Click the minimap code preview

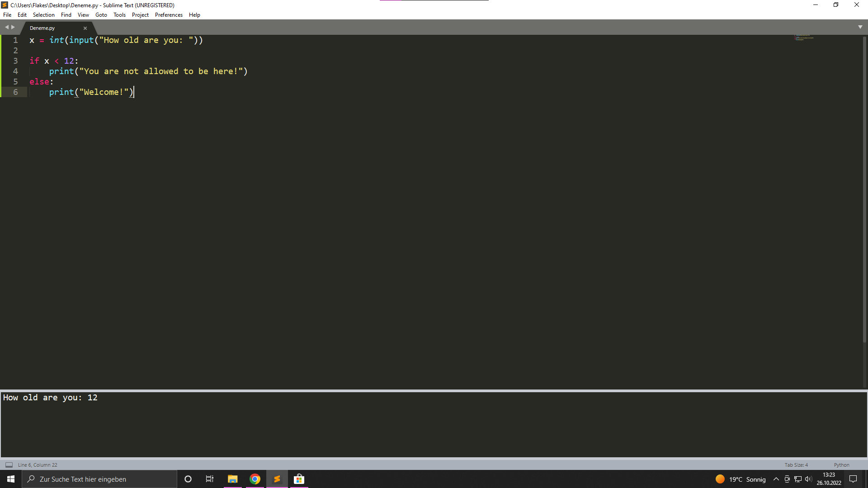click(x=804, y=38)
